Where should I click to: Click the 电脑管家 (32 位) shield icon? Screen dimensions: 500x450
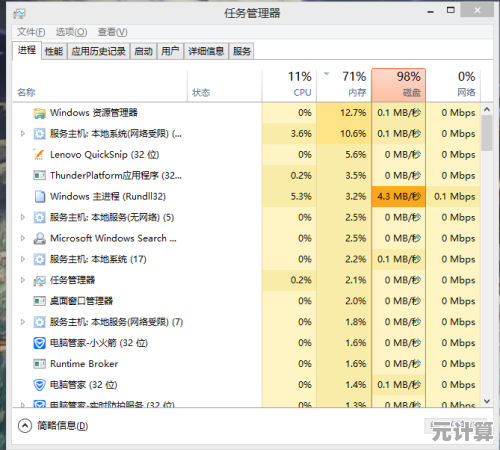pyautogui.click(x=39, y=385)
